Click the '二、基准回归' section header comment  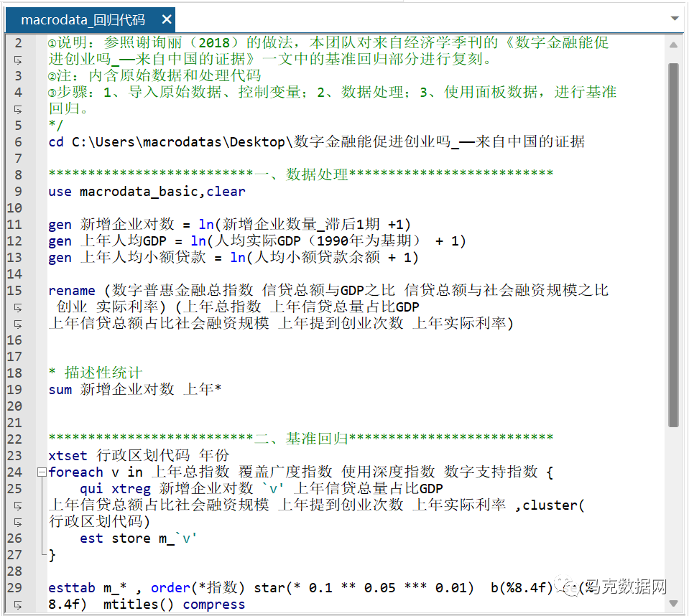pos(302,439)
